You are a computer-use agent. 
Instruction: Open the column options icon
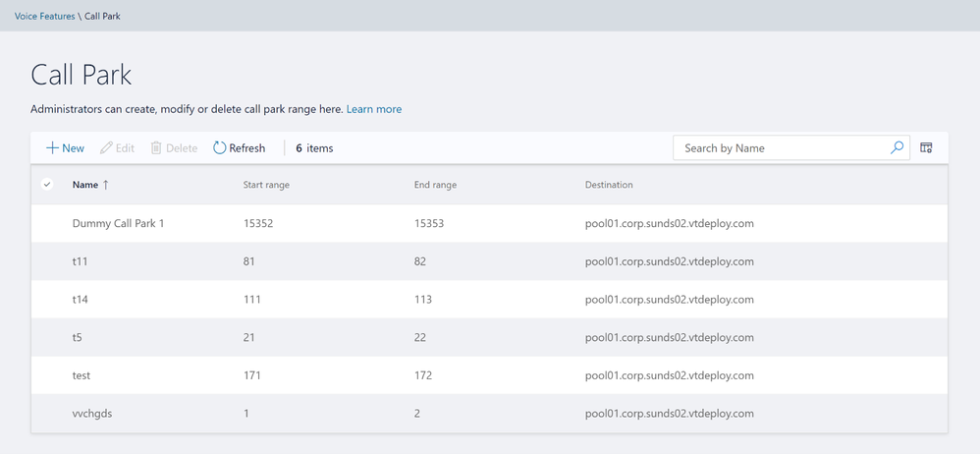(926, 148)
